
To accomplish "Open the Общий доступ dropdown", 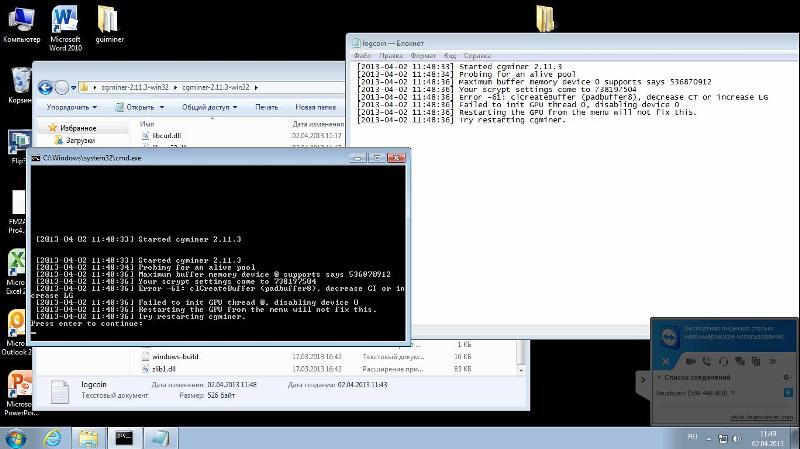I will (209, 107).
